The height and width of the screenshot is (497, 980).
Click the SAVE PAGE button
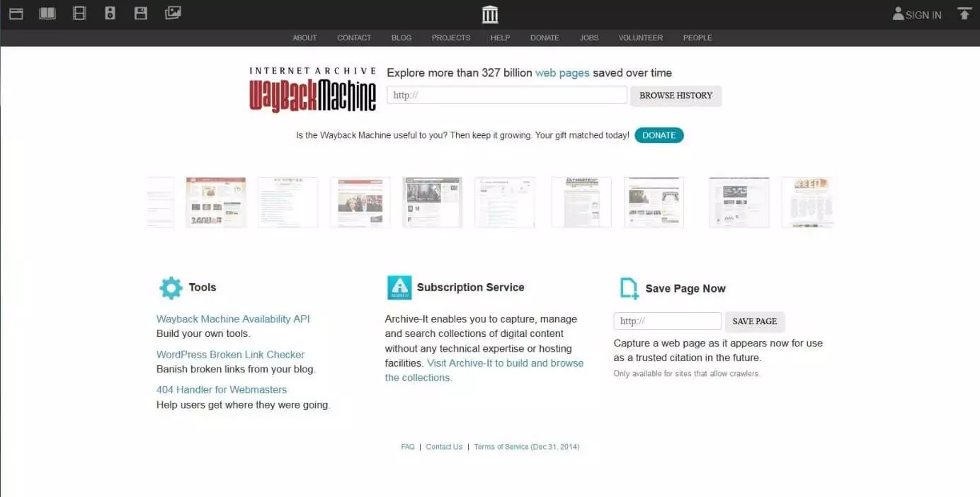pyautogui.click(x=755, y=321)
